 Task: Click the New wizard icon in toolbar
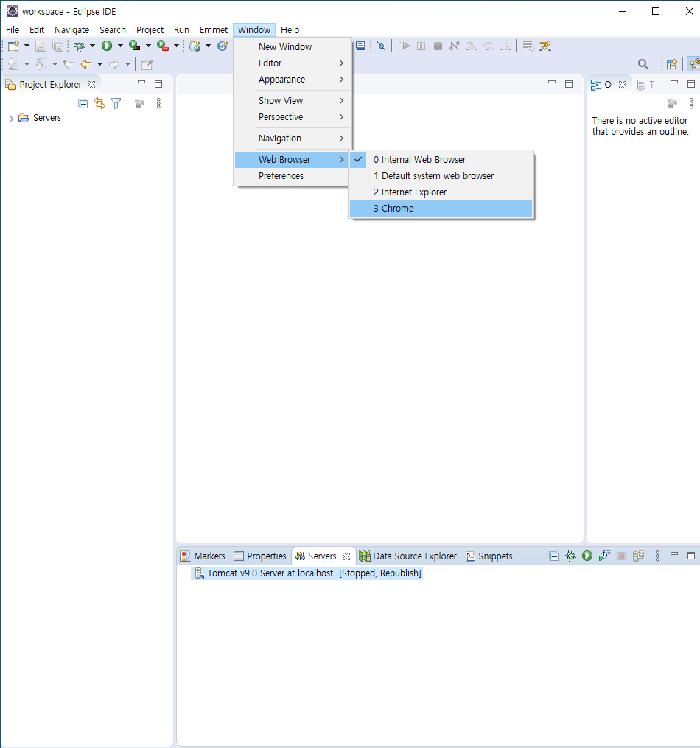coord(13,46)
